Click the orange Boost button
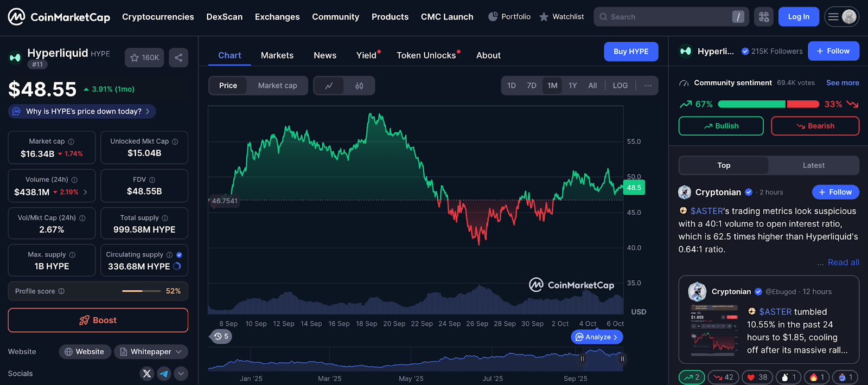This screenshot has width=868, height=385. (x=98, y=320)
